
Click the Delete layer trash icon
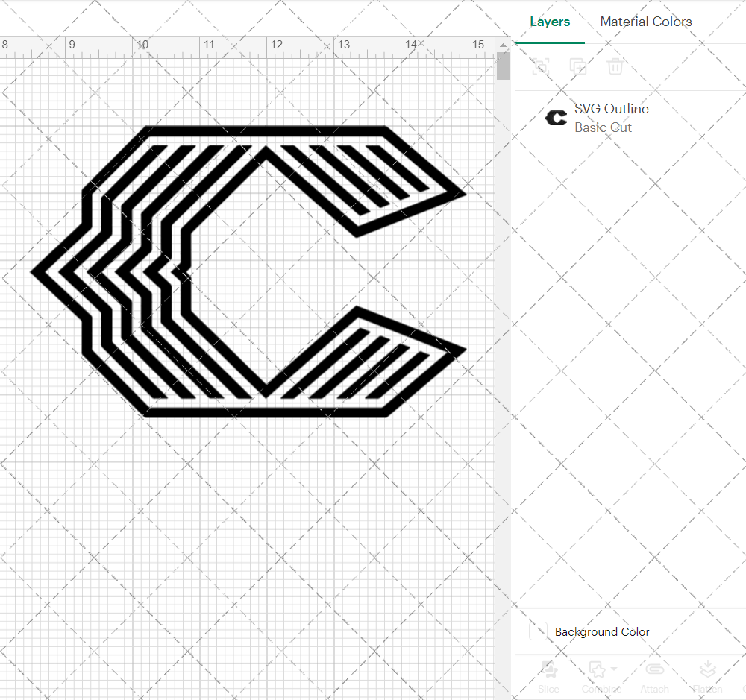point(615,66)
